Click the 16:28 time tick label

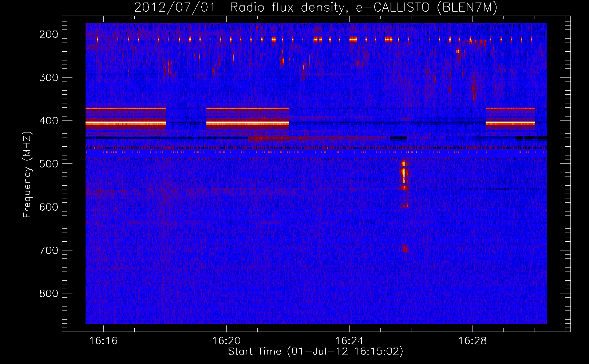(473, 341)
